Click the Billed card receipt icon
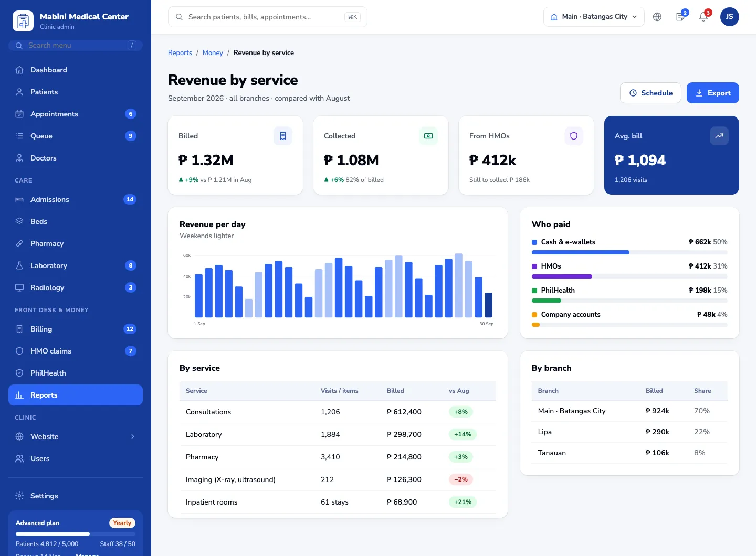Viewport: 756px width, 556px height. tap(283, 136)
